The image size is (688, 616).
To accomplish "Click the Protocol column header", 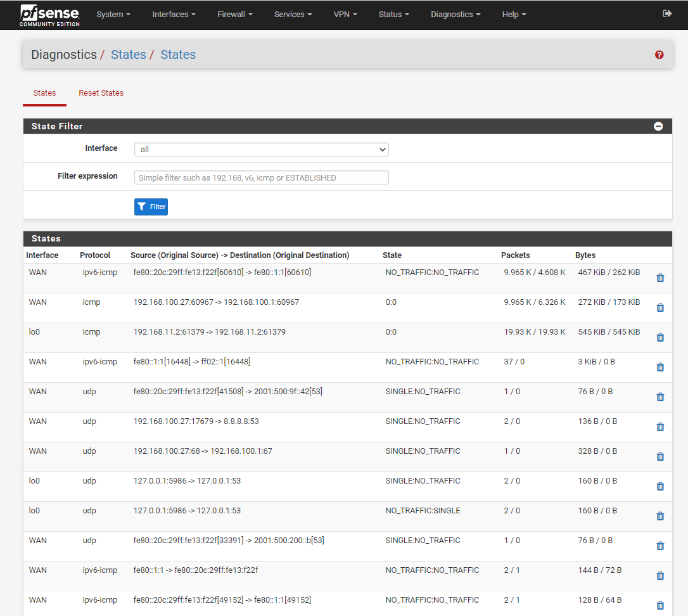I will pos(95,255).
